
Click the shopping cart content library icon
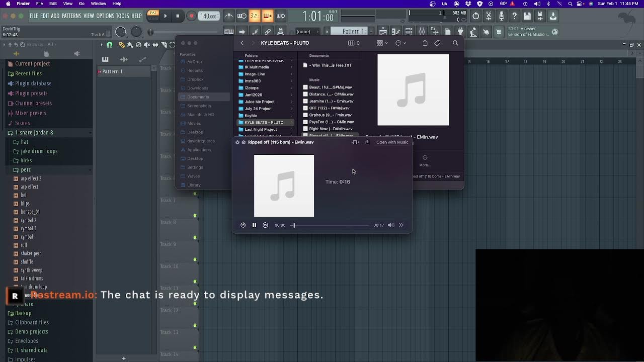[x=499, y=32]
